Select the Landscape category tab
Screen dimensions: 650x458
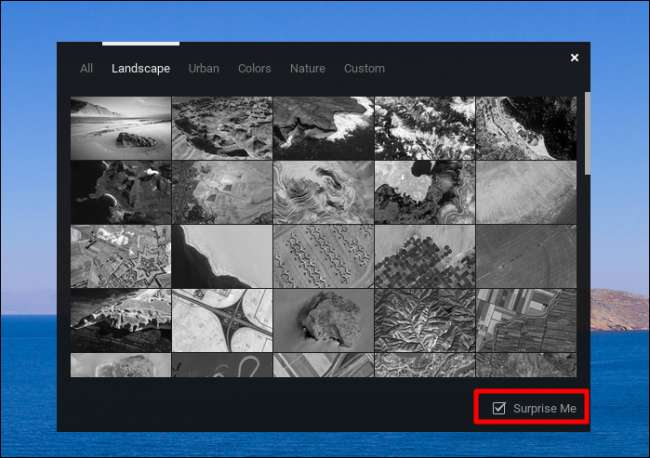pyautogui.click(x=140, y=69)
